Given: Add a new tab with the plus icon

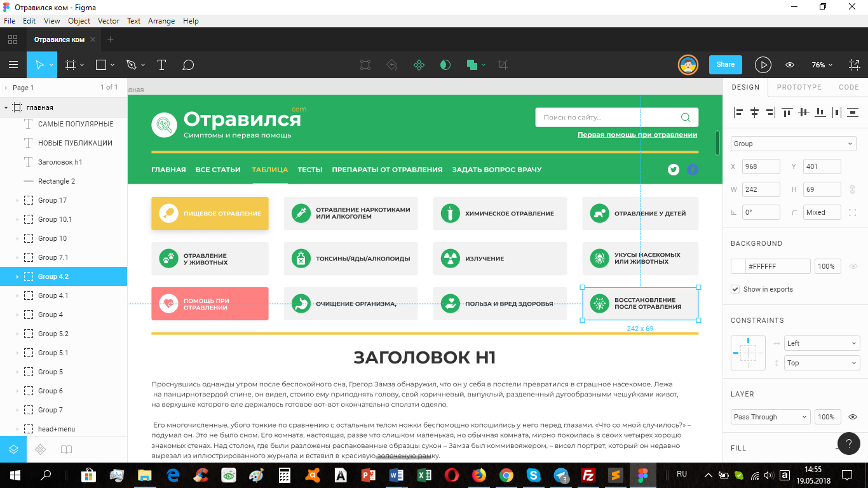Looking at the screenshot, I should pos(111,39).
